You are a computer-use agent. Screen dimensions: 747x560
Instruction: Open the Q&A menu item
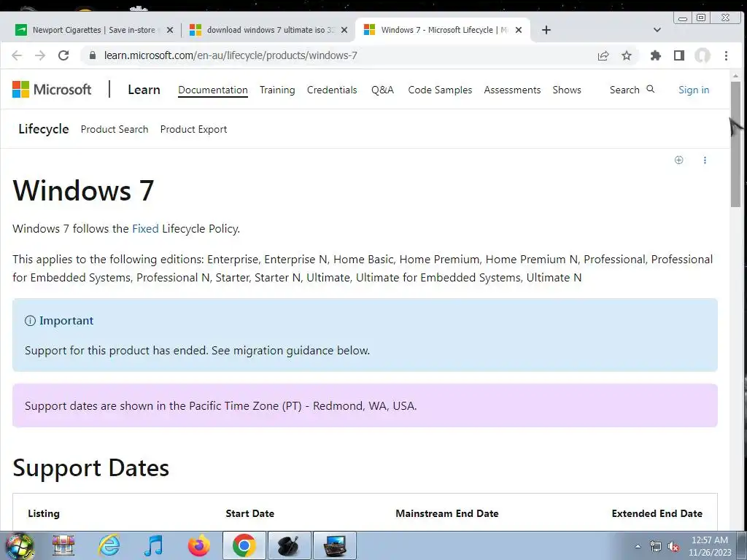click(x=382, y=90)
